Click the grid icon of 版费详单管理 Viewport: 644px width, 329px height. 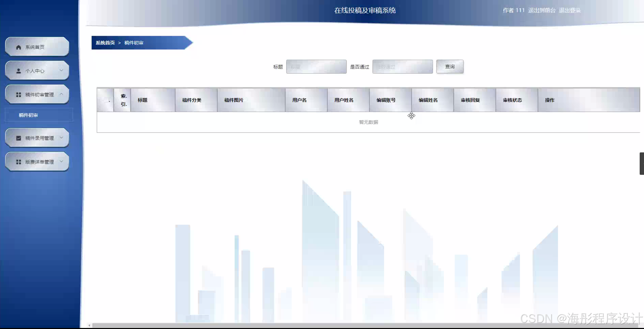tap(18, 162)
